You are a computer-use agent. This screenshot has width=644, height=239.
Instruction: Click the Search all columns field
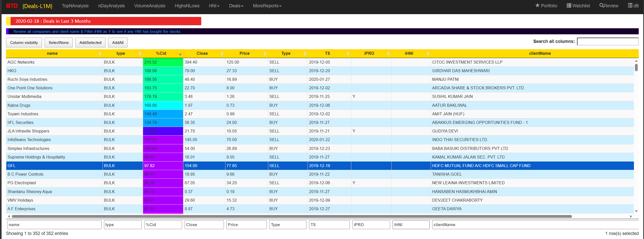click(x=607, y=41)
